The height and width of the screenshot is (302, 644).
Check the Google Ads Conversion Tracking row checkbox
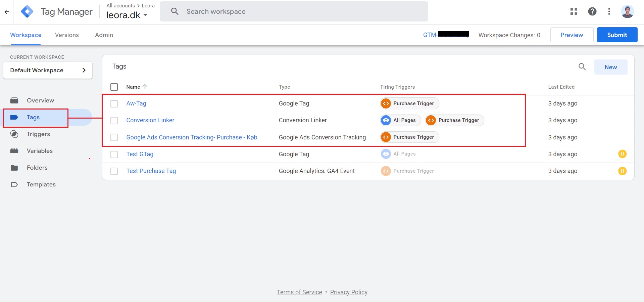[x=114, y=137]
